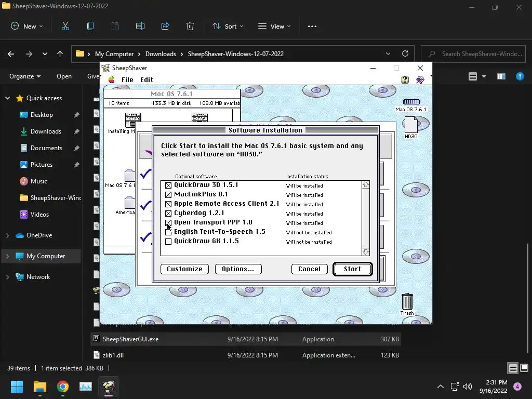Viewport: 532px width, 399px height.
Task: Click the Search SheepShaver-Windows search box
Action: [473, 54]
